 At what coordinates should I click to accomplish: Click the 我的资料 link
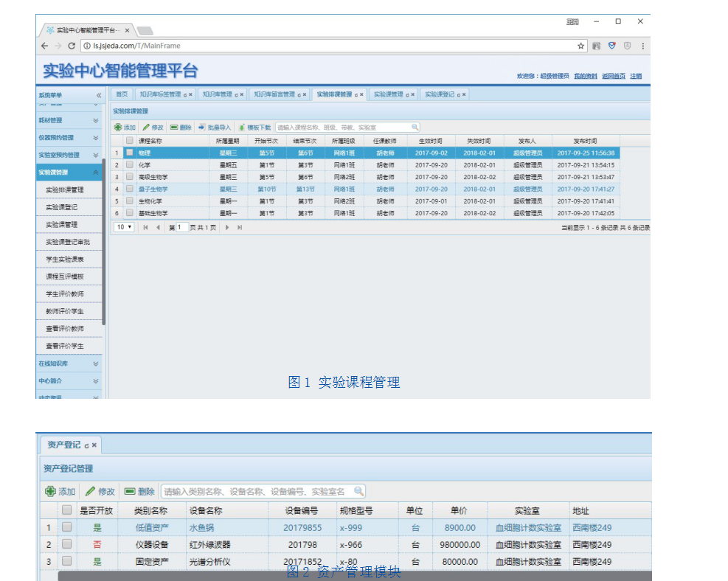point(586,76)
